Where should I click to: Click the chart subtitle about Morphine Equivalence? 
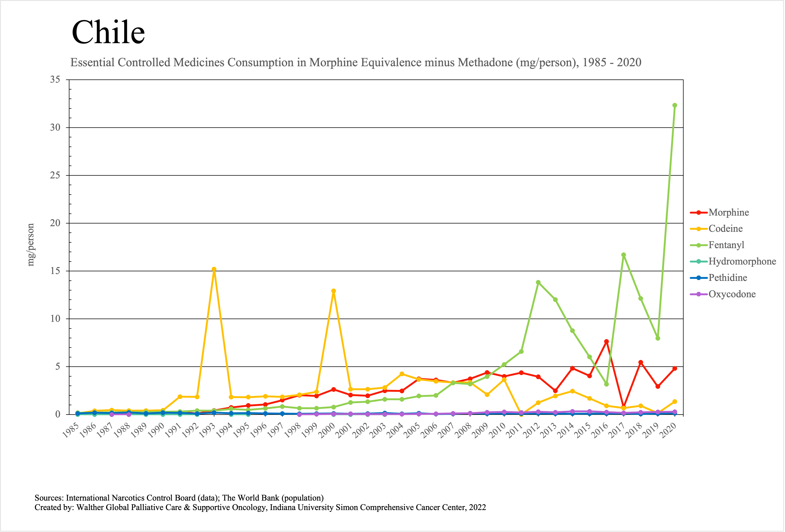(355, 63)
